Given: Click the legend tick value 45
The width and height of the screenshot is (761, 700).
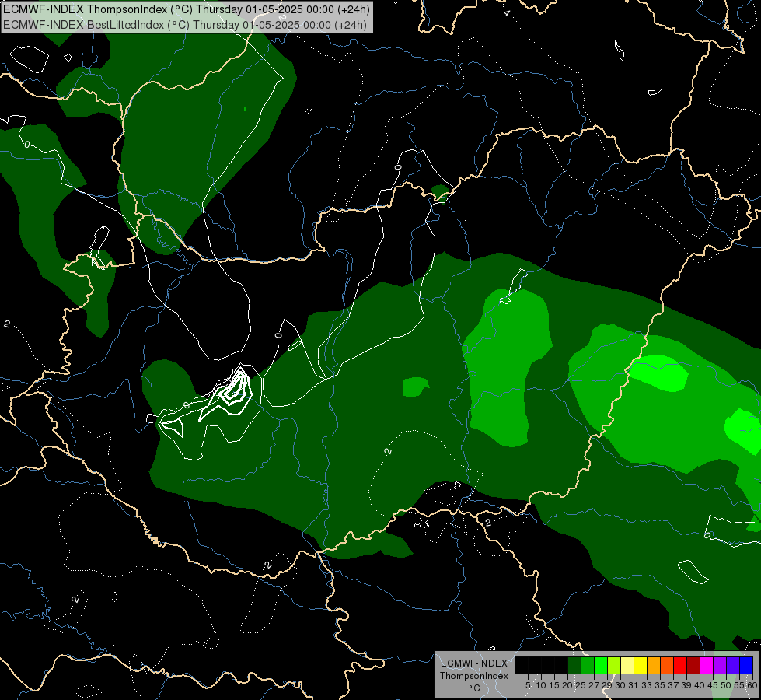Looking at the screenshot, I should (x=713, y=685).
